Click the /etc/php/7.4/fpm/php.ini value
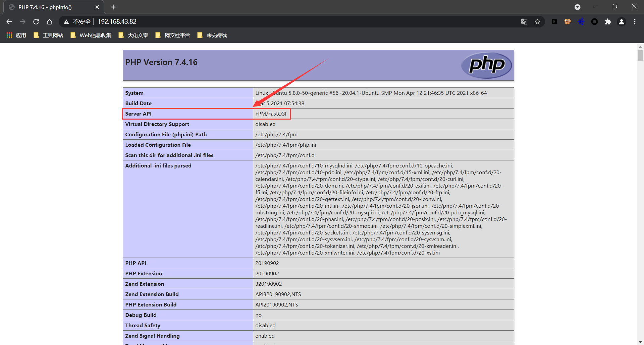The image size is (644, 345). (x=285, y=145)
